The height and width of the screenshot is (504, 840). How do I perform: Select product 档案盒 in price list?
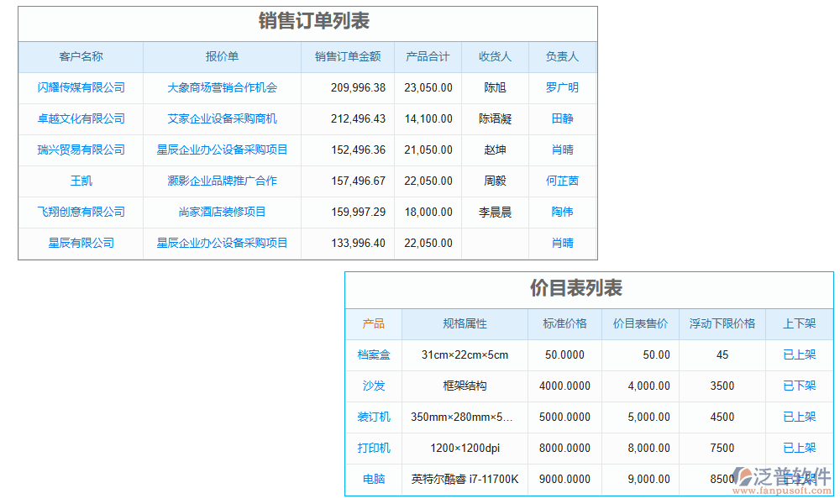(x=374, y=355)
